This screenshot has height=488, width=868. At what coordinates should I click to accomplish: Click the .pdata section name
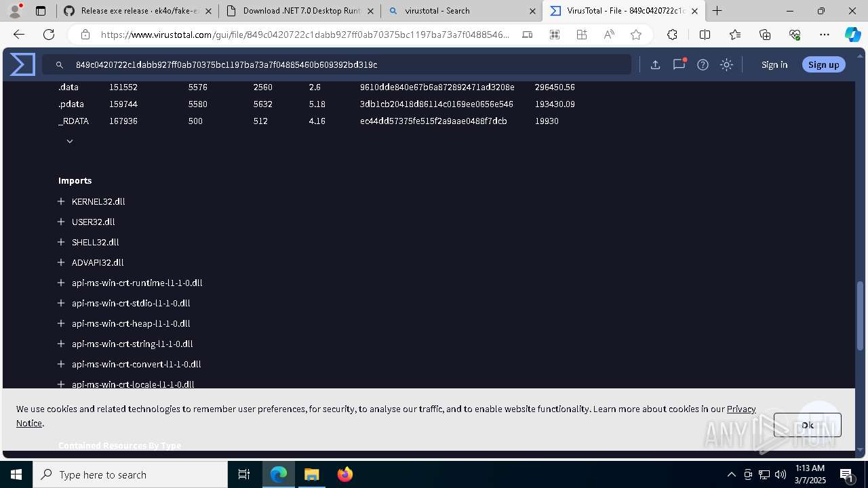[71, 104]
